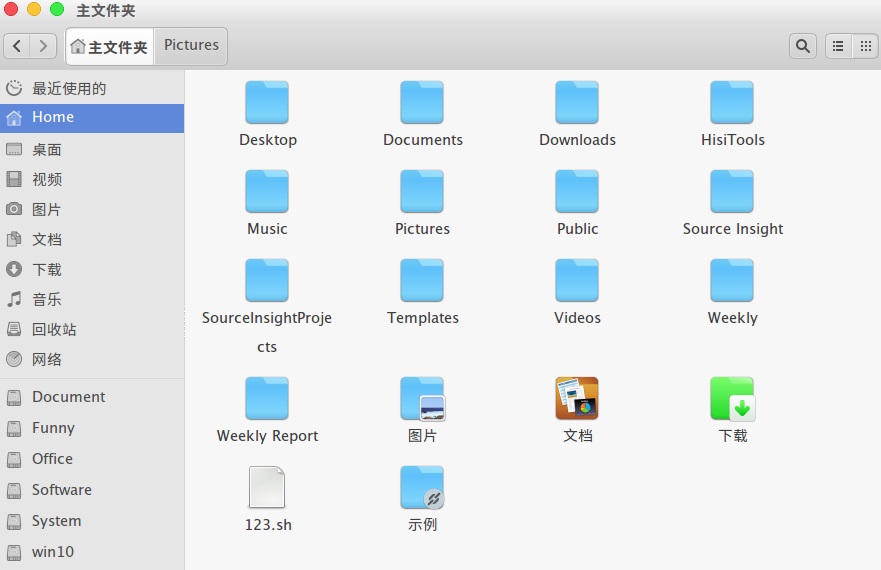The height and width of the screenshot is (570, 881).
Task: Click the 主文件夹 path bar button
Action: [110, 47]
